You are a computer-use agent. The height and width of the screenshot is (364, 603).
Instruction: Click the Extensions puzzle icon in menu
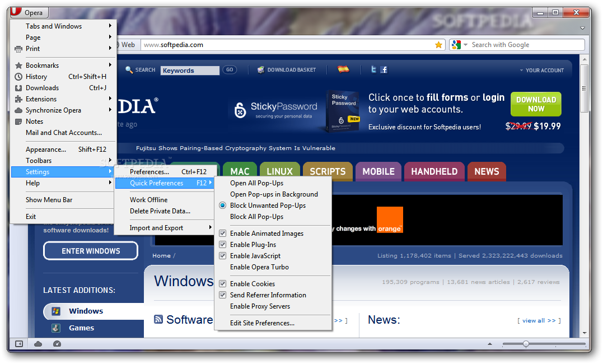point(18,99)
